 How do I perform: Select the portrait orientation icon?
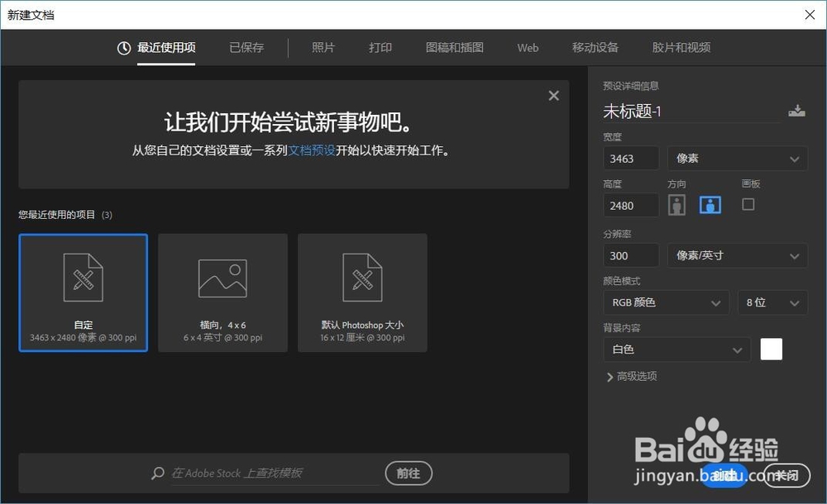pyautogui.click(x=676, y=205)
